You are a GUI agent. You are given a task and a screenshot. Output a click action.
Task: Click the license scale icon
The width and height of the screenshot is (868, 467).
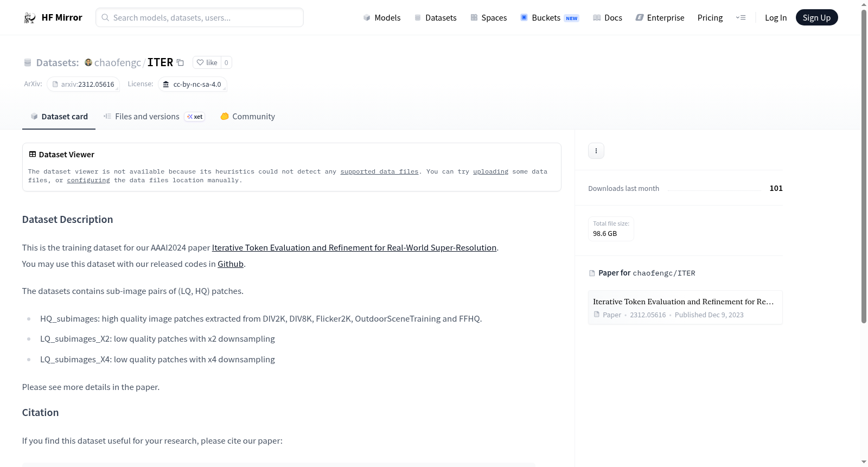pyautogui.click(x=166, y=84)
